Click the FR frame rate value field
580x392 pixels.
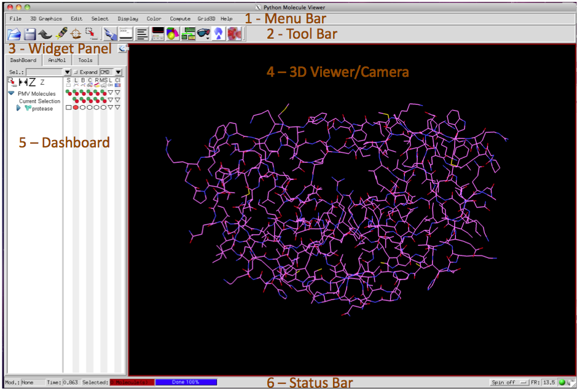point(549,382)
